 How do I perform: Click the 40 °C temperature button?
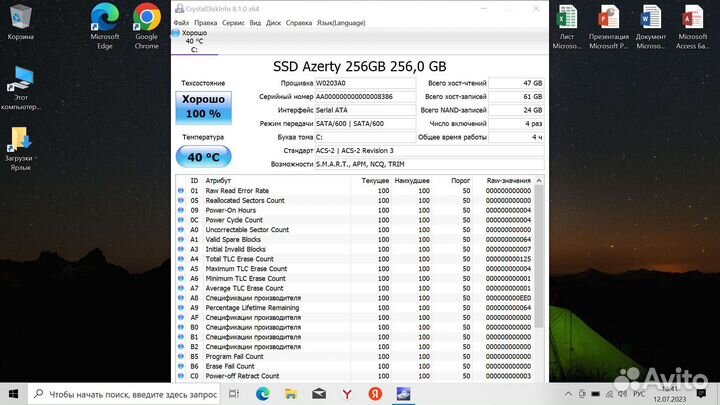click(203, 157)
